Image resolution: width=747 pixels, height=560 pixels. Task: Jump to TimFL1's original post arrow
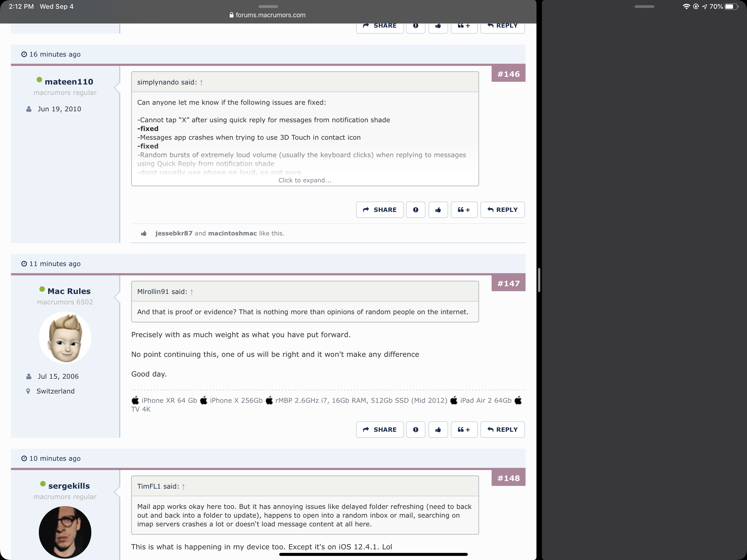(x=183, y=487)
